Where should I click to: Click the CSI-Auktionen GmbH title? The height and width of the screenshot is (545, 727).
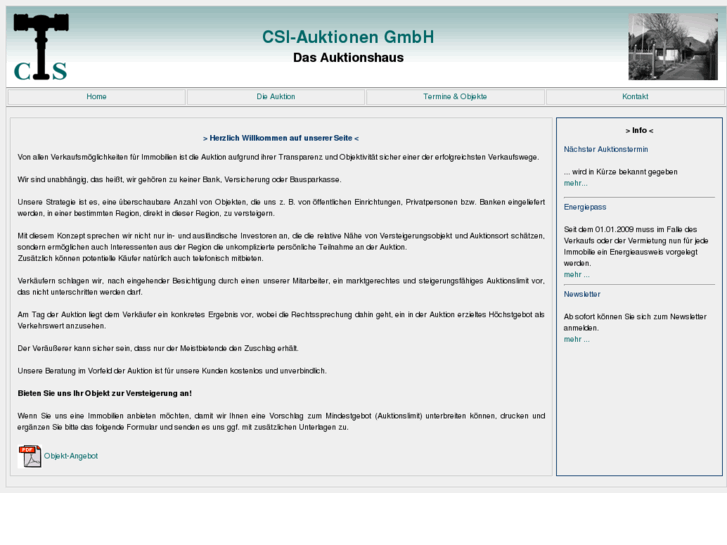[x=348, y=37]
